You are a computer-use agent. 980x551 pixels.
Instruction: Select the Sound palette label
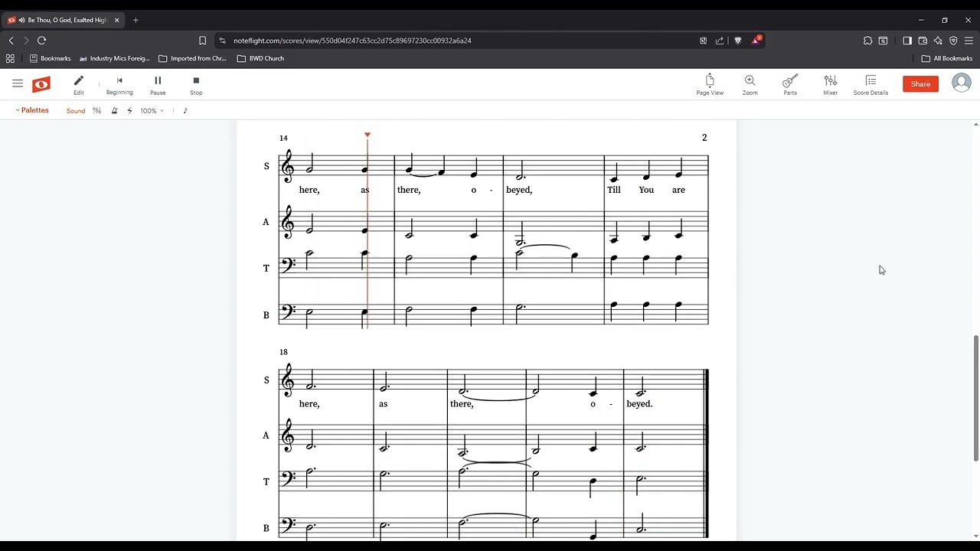(x=76, y=111)
